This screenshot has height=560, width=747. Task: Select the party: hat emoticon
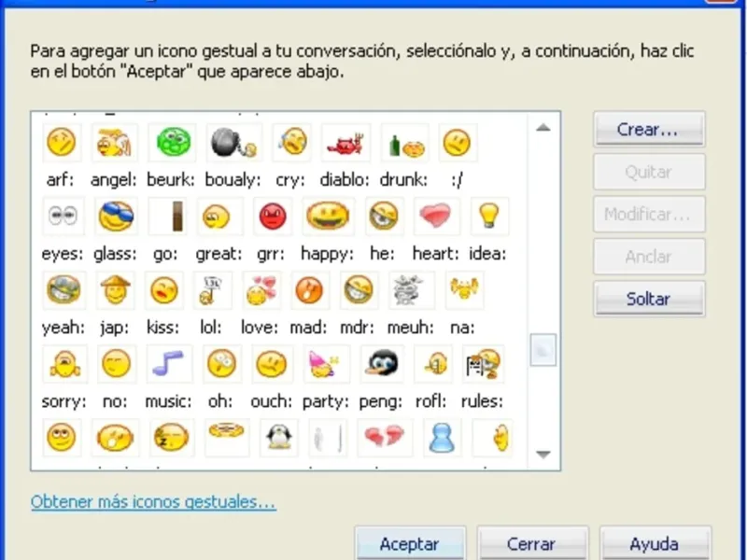pyautogui.click(x=326, y=364)
